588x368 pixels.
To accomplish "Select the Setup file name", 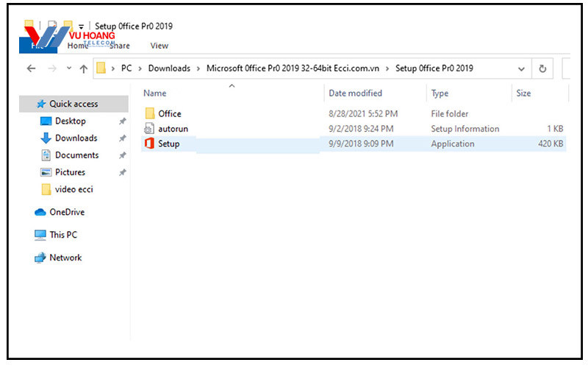I will (x=168, y=144).
